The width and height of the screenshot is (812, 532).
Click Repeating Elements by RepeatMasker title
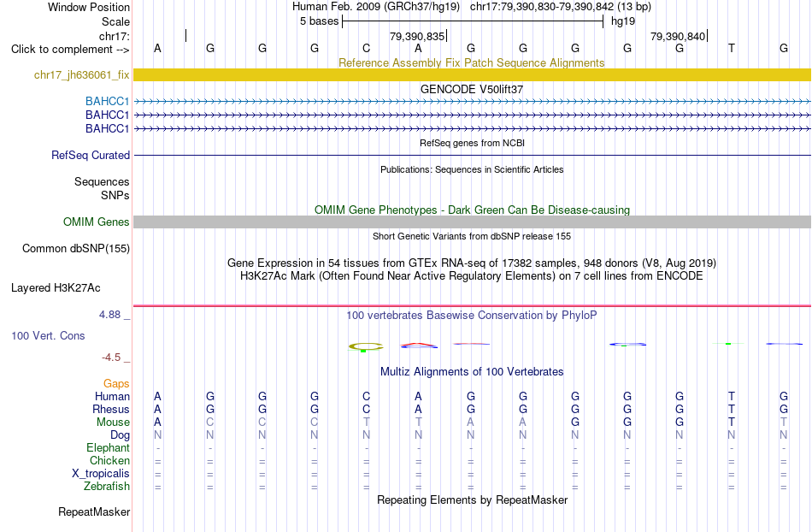click(x=472, y=499)
